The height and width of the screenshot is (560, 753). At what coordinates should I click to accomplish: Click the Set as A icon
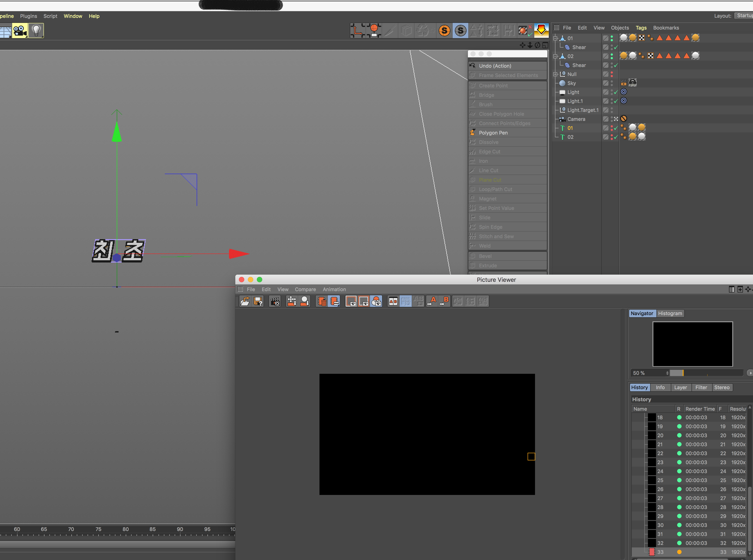pyautogui.click(x=432, y=301)
